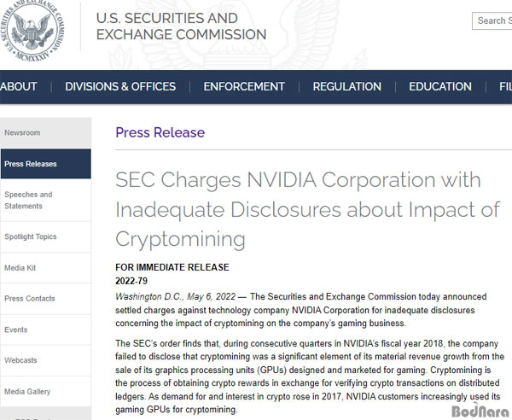Open Media Kit sidebar link
The image size is (512, 420).
[46, 268]
